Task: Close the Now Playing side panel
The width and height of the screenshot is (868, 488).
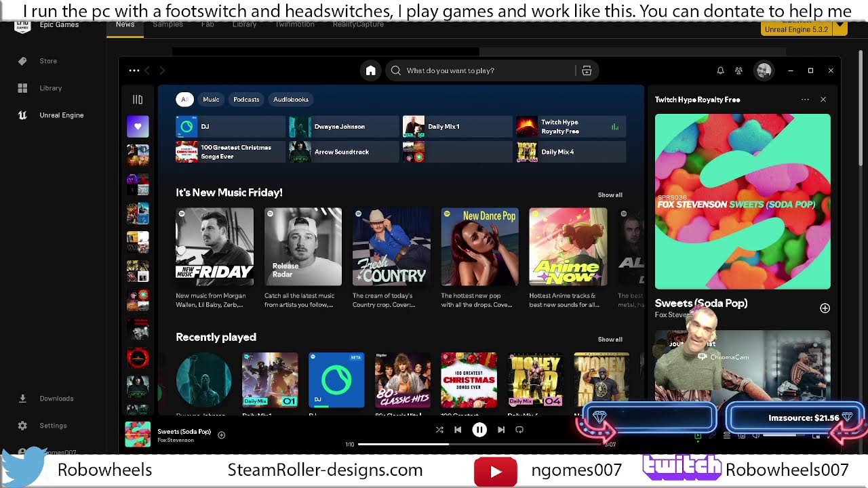Action: [x=823, y=100]
